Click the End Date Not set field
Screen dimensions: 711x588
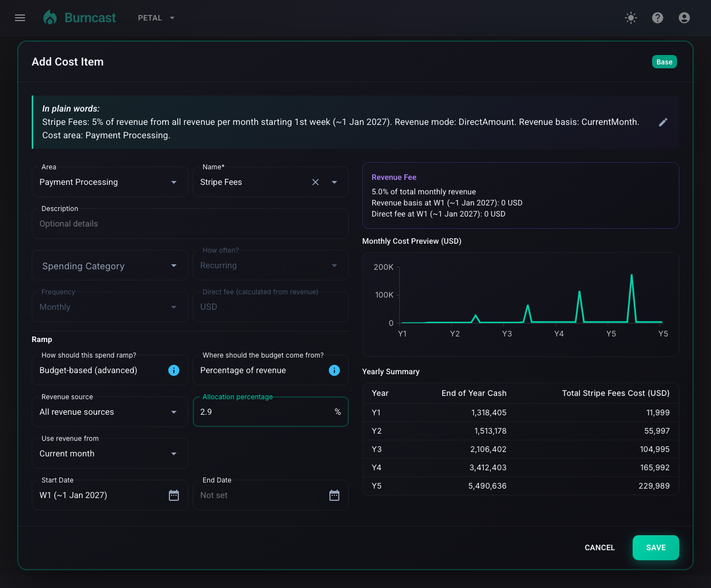coord(271,495)
